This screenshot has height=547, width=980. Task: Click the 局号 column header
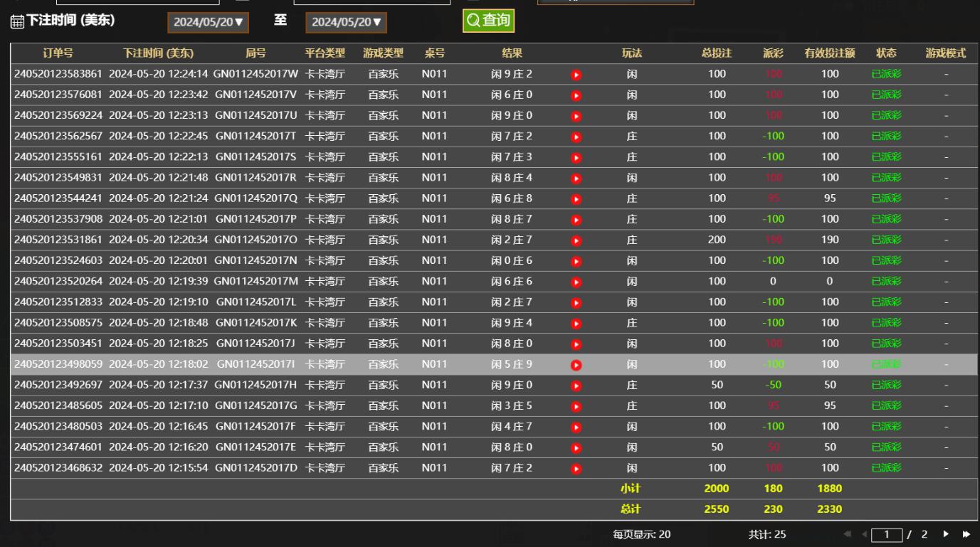pyautogui.click(x=256, y=53)
